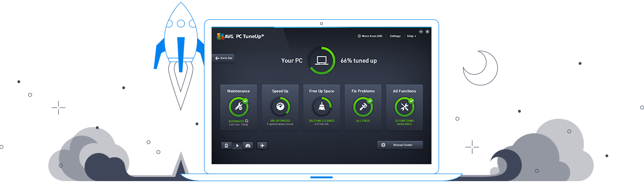This screenshot has height=183, width=644.
Task: Click "38% OPTIMIZED" text
Action: pos(280,121)
